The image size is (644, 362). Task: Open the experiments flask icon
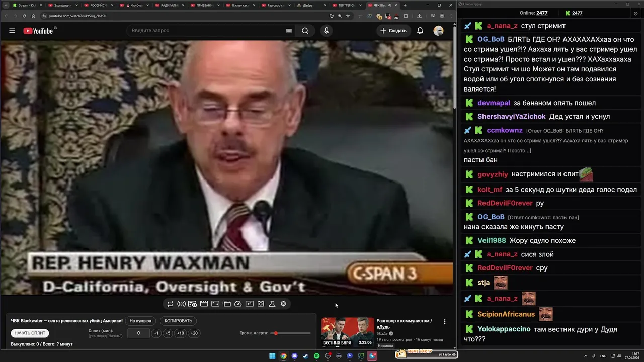point(272,304)
